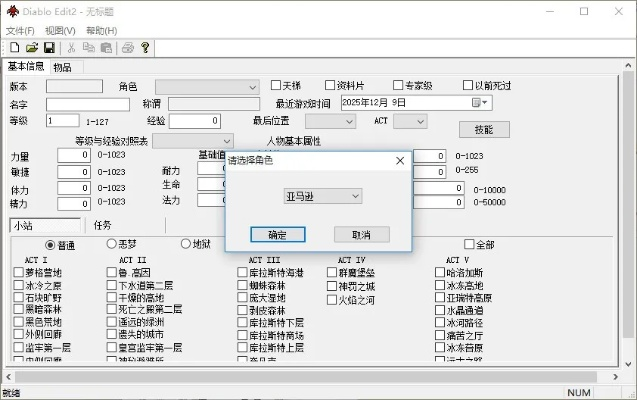Check the 蜘蛛森林 waypoint
The image size is (637, 400).
(243, 285)
